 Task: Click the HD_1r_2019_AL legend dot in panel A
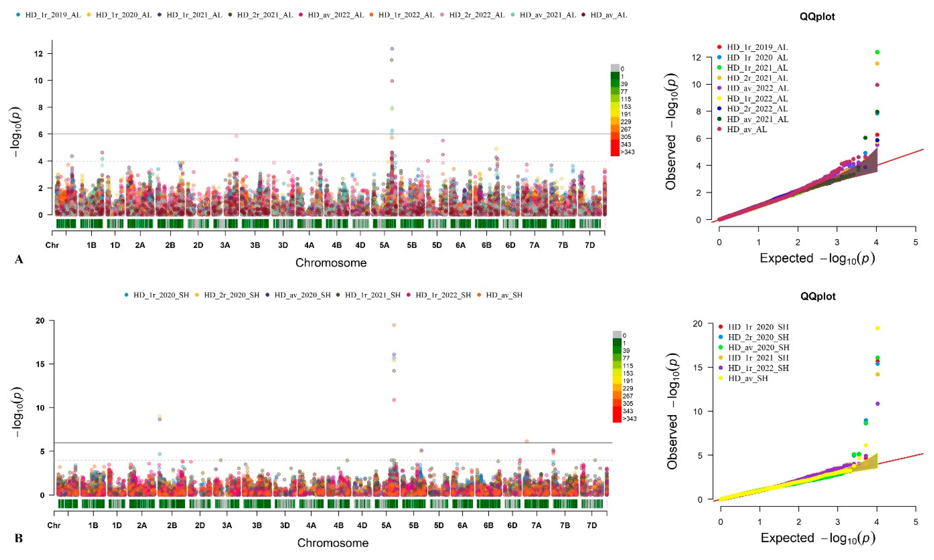18,15
